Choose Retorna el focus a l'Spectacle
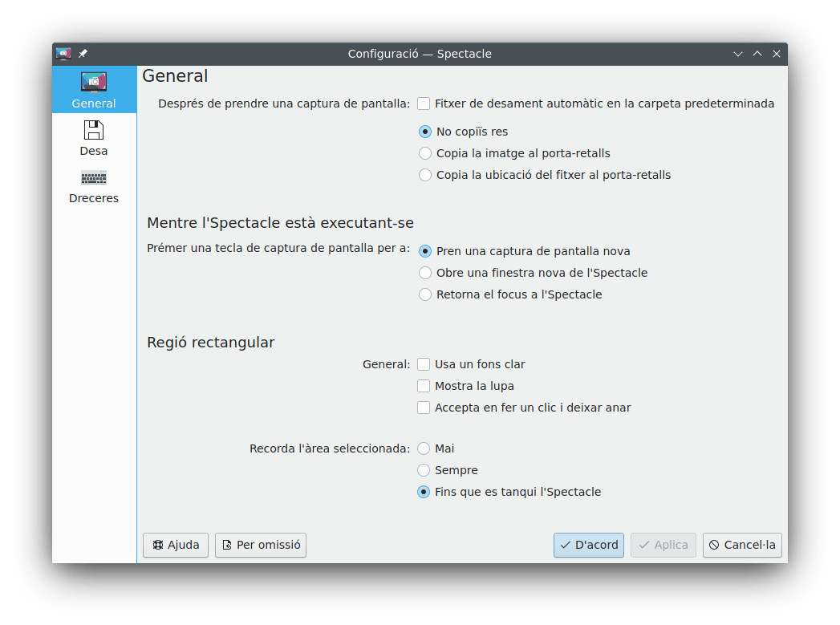This screenshot has width=840, height=625. [425, 294]
